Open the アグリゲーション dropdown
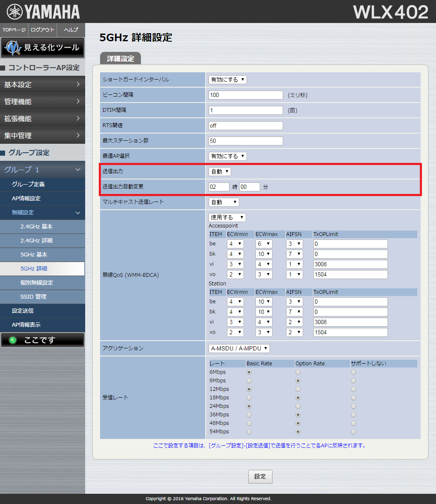Screen dimensions: 436x504 click(239, 348)
